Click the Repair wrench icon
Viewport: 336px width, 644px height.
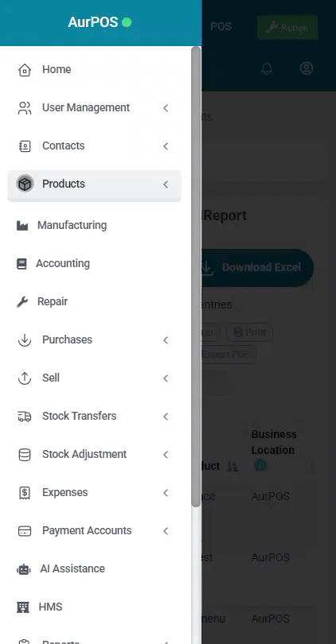click(x=22, y=302)
